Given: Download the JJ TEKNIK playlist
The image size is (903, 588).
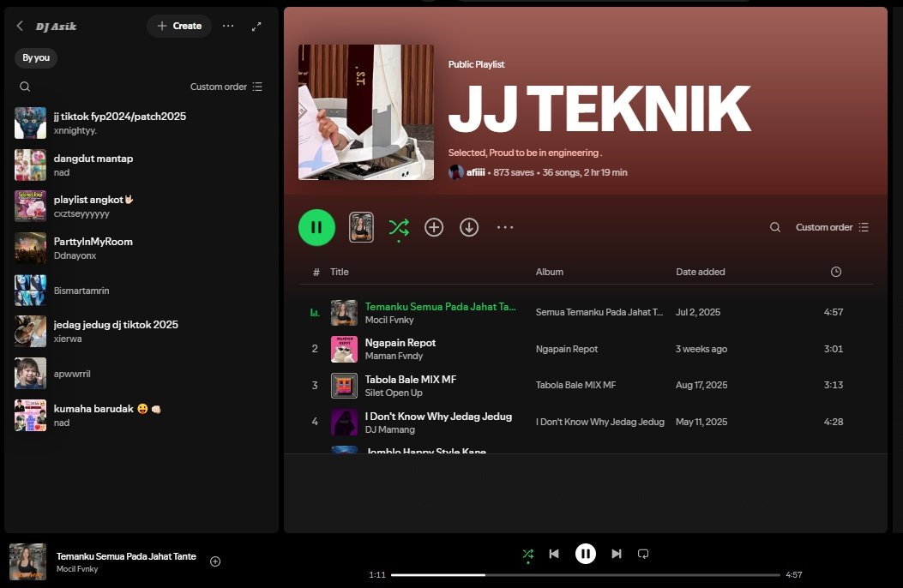Looking at the screenshot, I should [x=469, y=227].
